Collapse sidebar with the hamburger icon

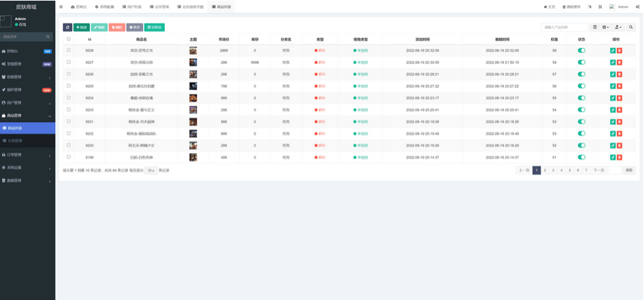[61, 7]
